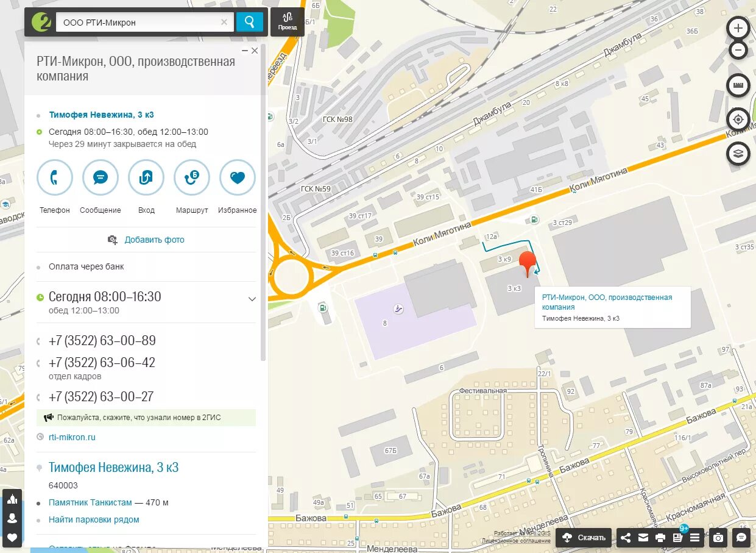
Task: Minimize the company info card
Action: coord(245,51)
